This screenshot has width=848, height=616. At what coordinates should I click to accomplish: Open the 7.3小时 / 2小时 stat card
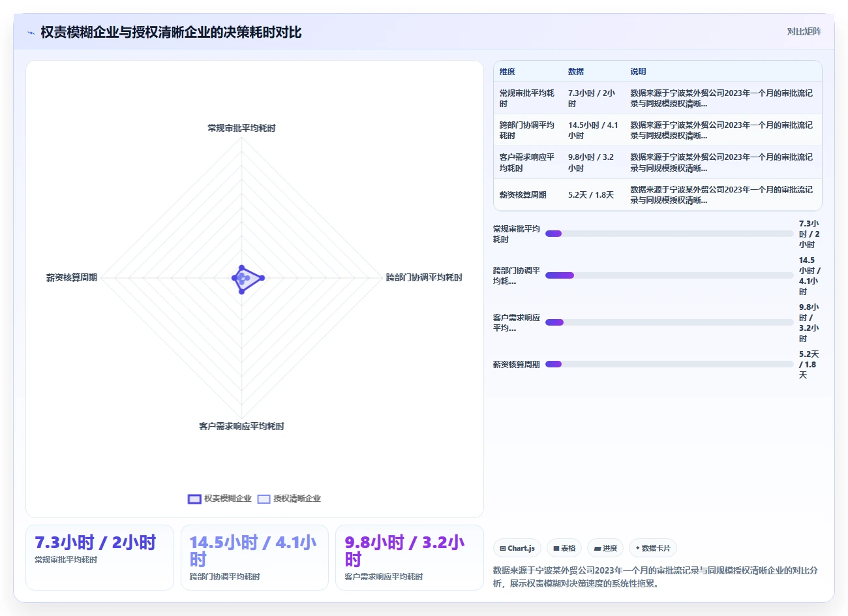(100, 557)
